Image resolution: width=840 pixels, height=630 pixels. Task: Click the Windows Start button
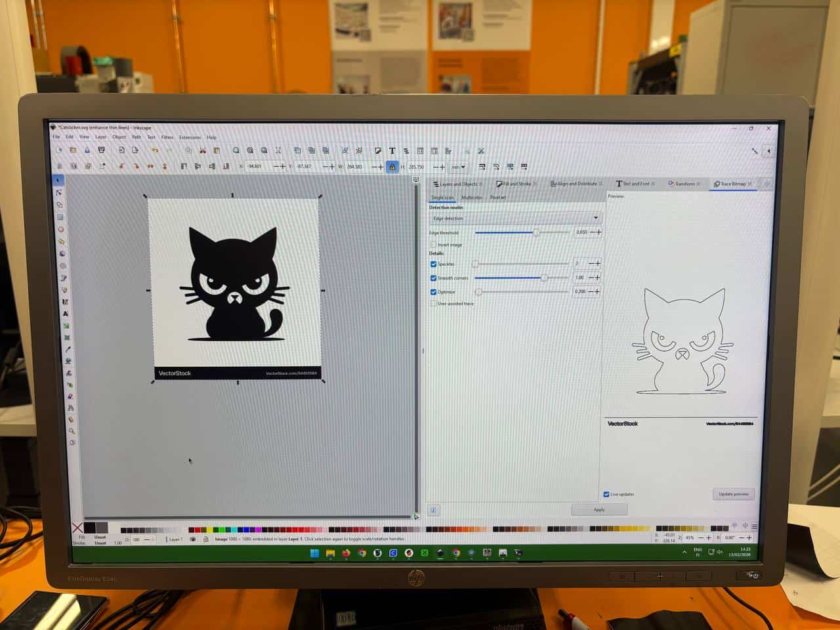pos(314,553)
